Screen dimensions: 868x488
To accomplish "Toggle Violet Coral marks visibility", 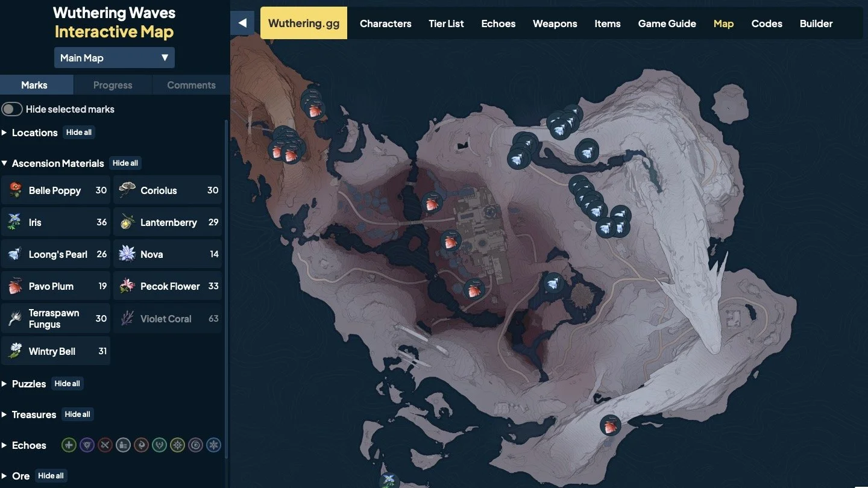I will (166, 319).
